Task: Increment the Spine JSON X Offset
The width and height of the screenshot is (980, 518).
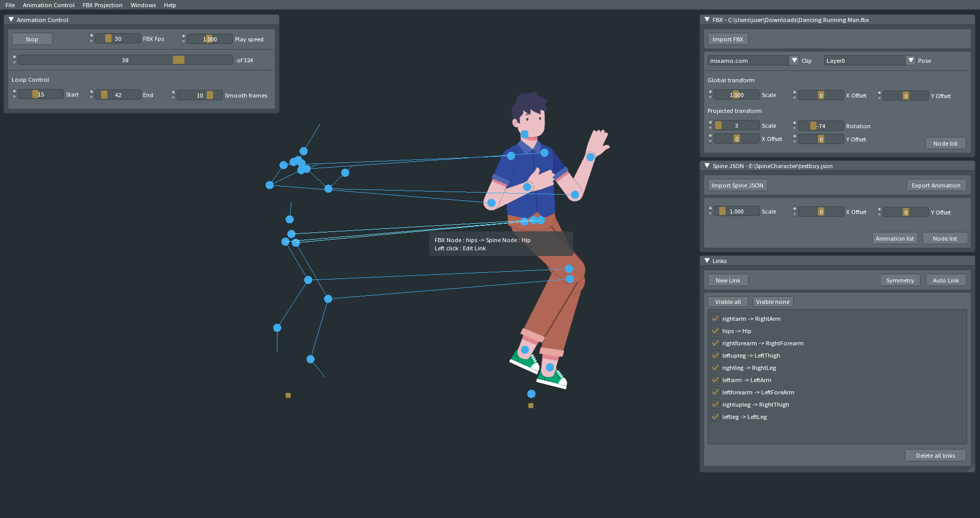Action: click(794, 208)
